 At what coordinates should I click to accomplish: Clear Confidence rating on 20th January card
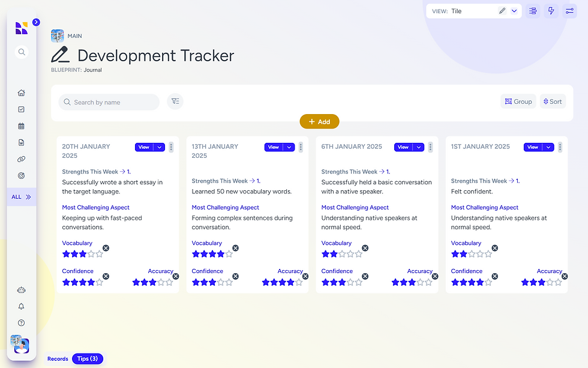pos(106,276)
